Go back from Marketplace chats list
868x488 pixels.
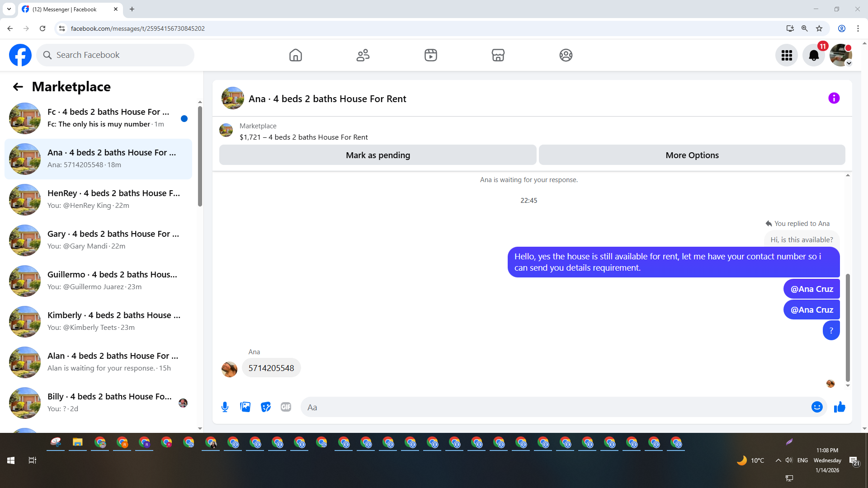pyautogui.click(x=18, y=87)
